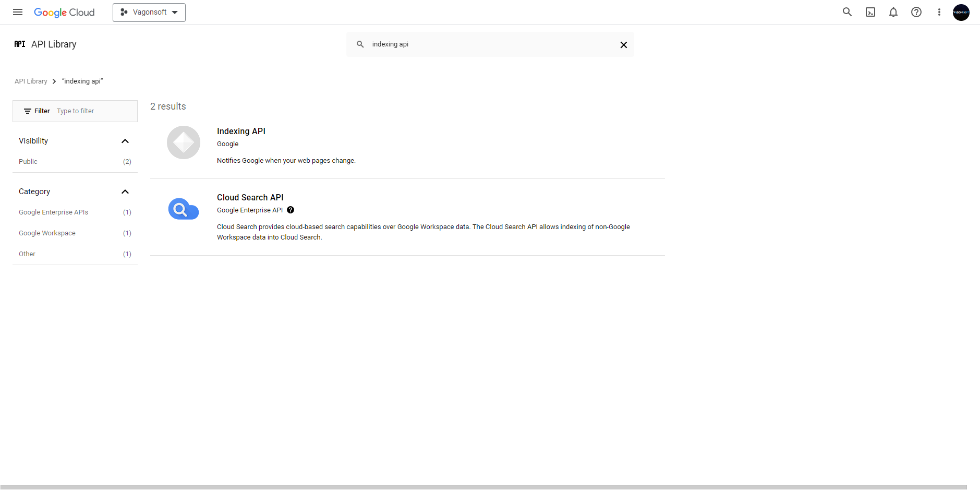The width and height of the screenshot is (980, 490).
Task: Click the filter list icon
Action: pyautogui.click(x=28, y=111)
